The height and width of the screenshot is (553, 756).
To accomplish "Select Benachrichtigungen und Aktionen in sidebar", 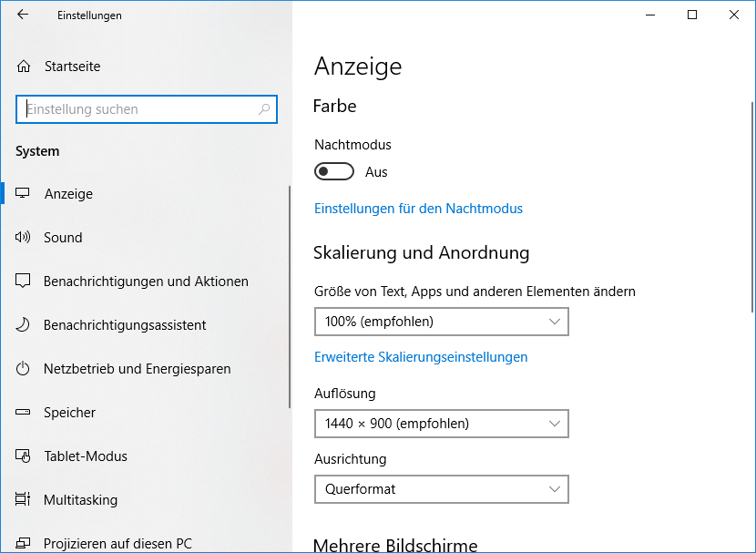I will (145, 282).
